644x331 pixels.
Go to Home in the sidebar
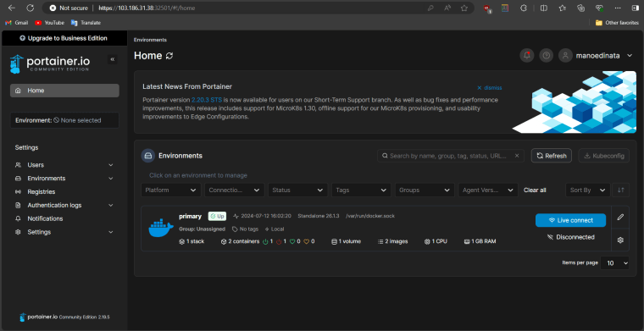pos(64,91)
